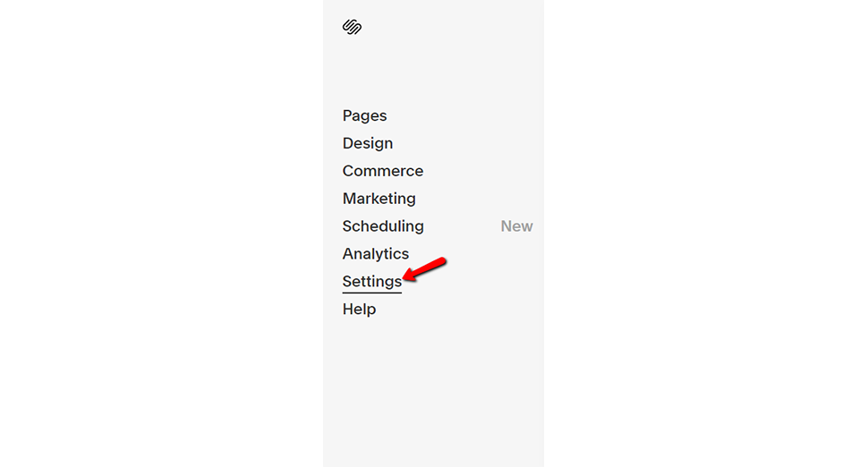Open the Scheduling menu entry
Viewport: 868px width, 467px height.
383,226
